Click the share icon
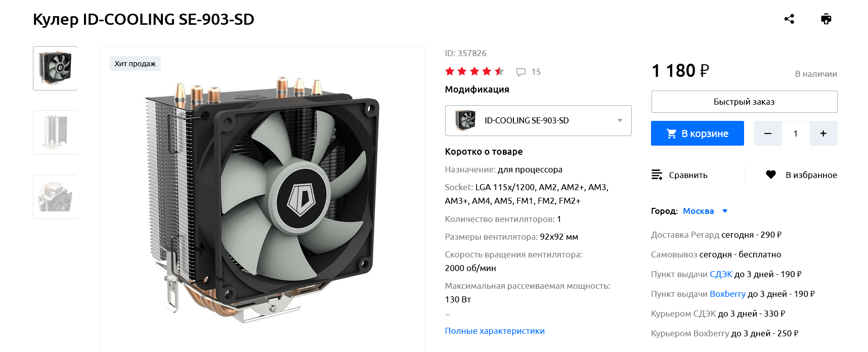Viewport: 868px width, 352px height. pyautogui.click(x=789, y=19)
